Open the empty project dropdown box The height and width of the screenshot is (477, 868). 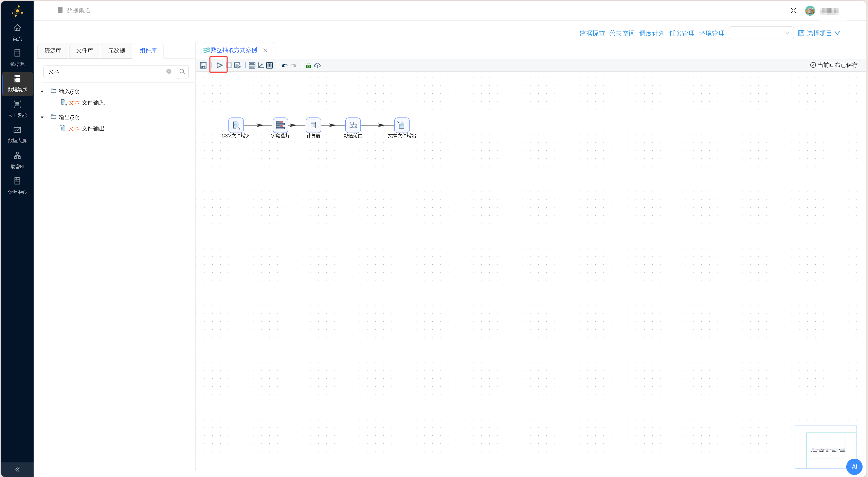click(x=761, y=33)
